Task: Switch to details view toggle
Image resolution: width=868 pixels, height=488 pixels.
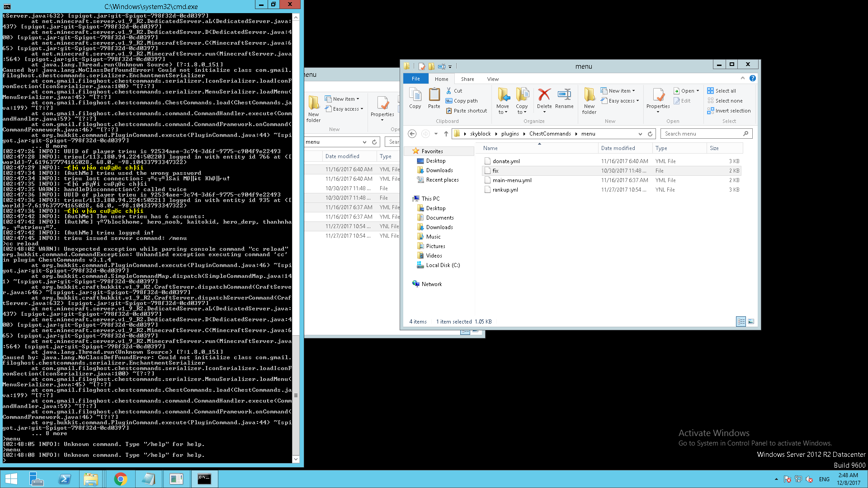Action: click(741, 322)
